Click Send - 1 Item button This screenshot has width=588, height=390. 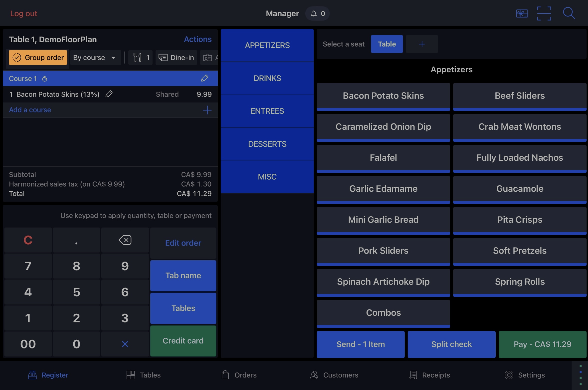click(x=360, y=344)
